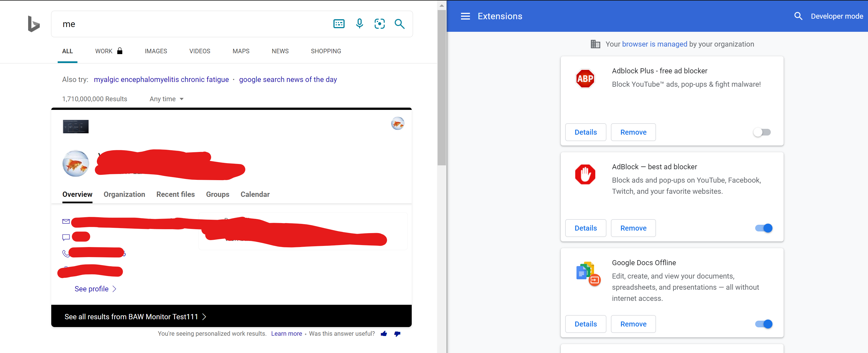
Task: Open search on the Extensions page
Action: pos(798,16)
